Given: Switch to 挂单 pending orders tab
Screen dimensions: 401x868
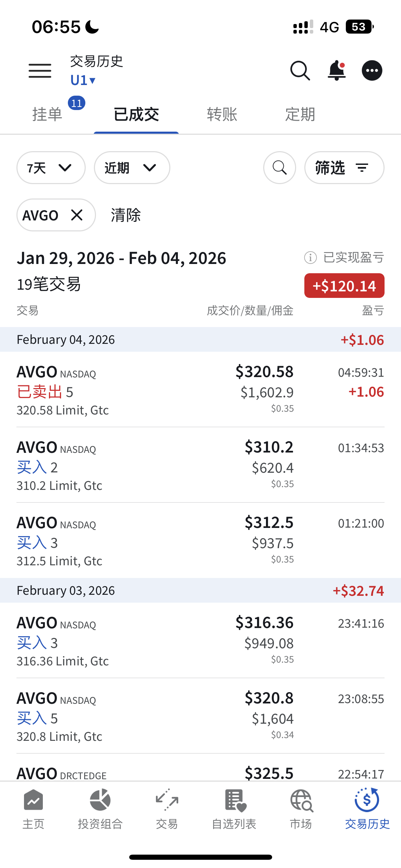Looking at the screenshot, I should click(47, 114).
